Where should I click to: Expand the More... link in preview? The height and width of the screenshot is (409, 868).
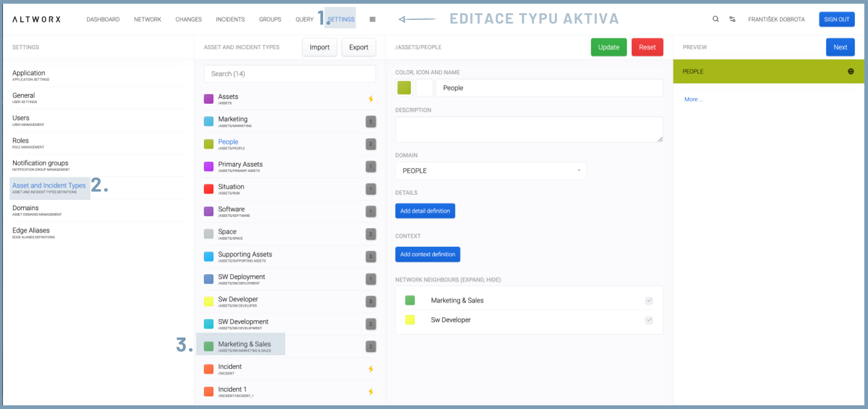point(693,99)
